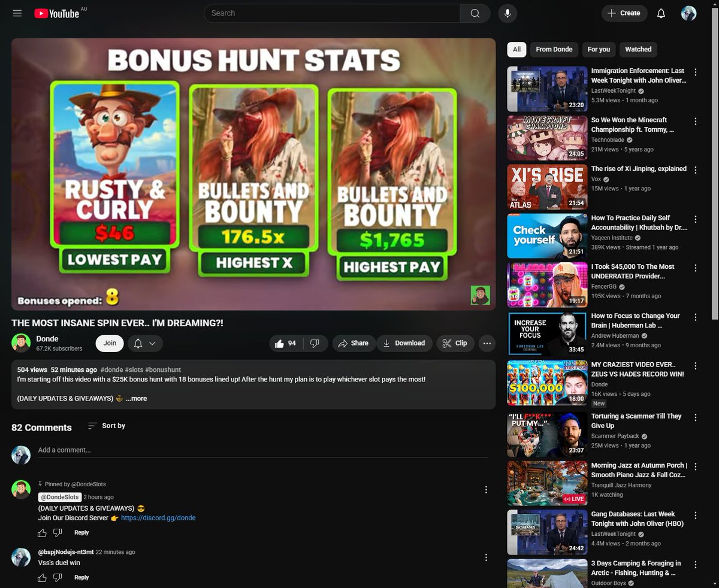Screen dimensions: 719x588
Task: Expand notification preferences dropdown for Donde
Action: (145, 343)
